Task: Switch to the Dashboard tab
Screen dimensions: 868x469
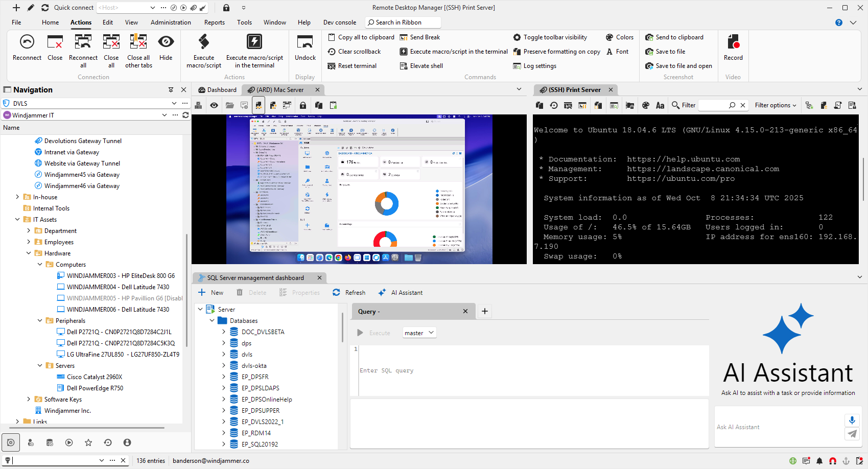Action: tap(217, 90)
